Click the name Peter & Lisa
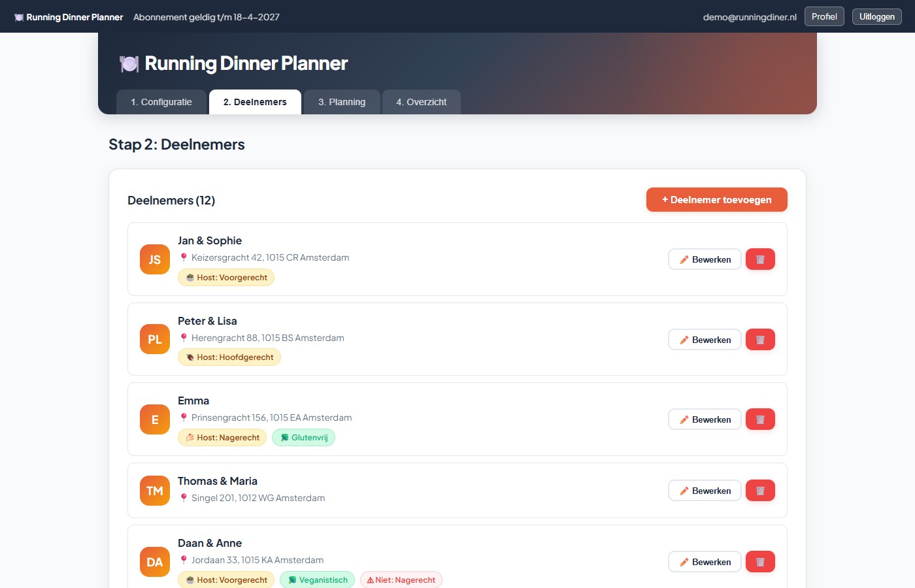This screenshot has width=915, height=588. [x=207, y=321]
